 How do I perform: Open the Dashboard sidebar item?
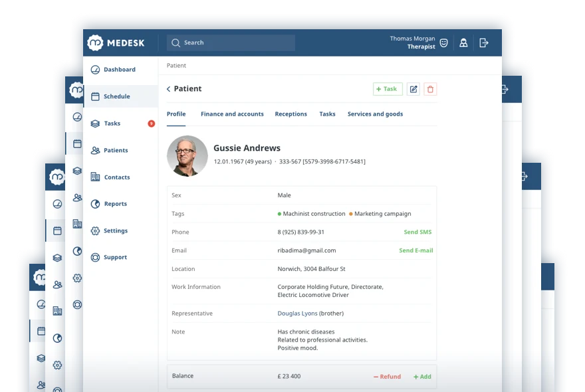(120, 69)
